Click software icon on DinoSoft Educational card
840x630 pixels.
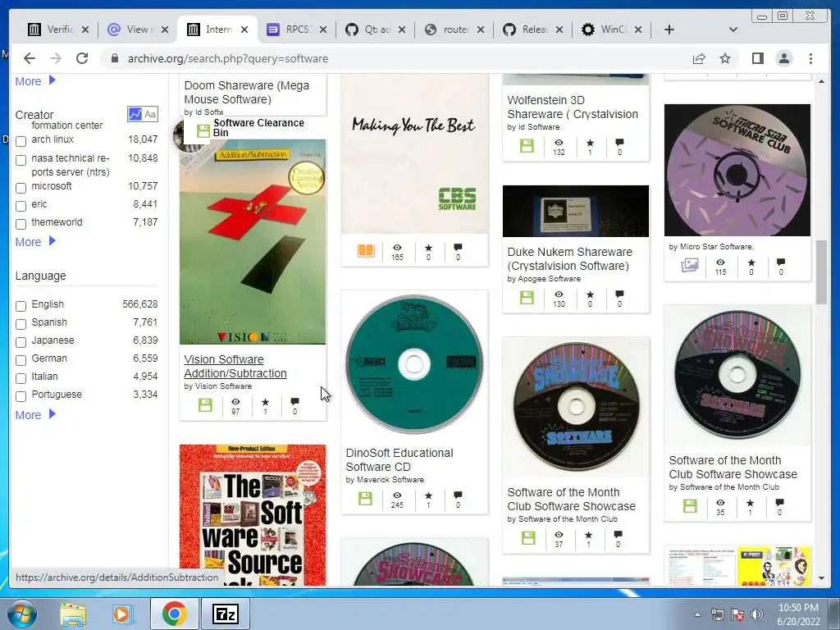pos(365,498)
